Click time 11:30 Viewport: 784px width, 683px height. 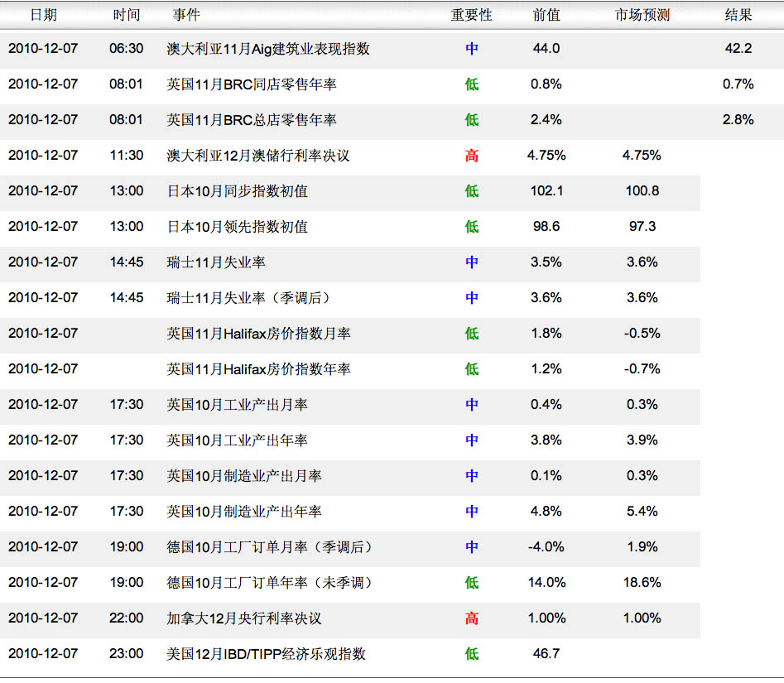(x=127, y=156)
